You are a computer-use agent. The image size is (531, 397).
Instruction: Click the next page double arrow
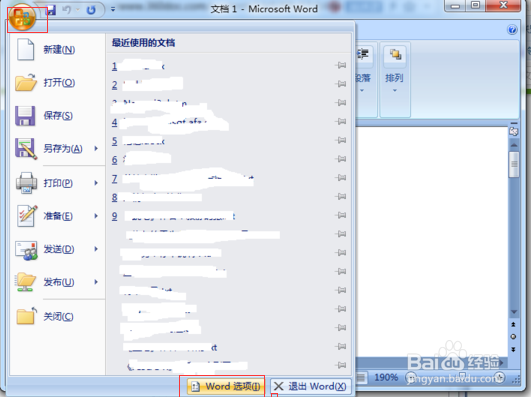pos(513,349)
